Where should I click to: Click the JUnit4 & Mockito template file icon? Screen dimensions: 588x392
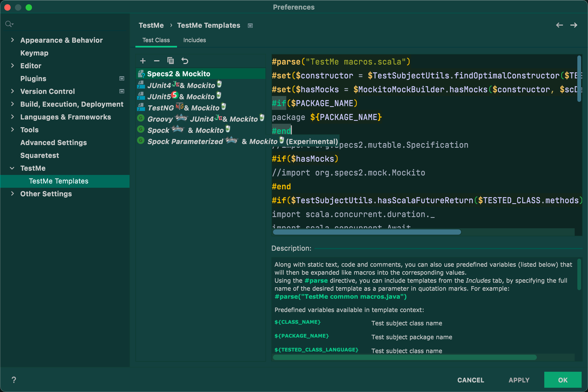(141, 85)
